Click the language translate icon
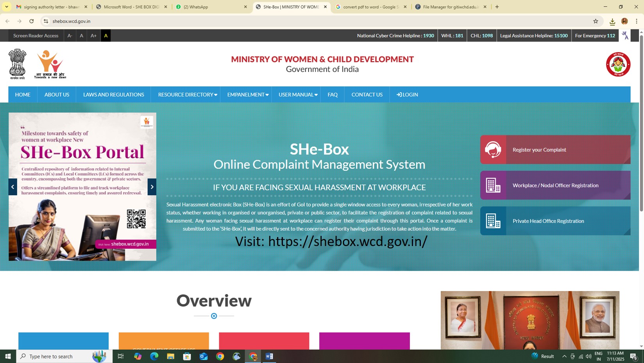This screenshot has width=644, height=363. click(x=625, y=36)
